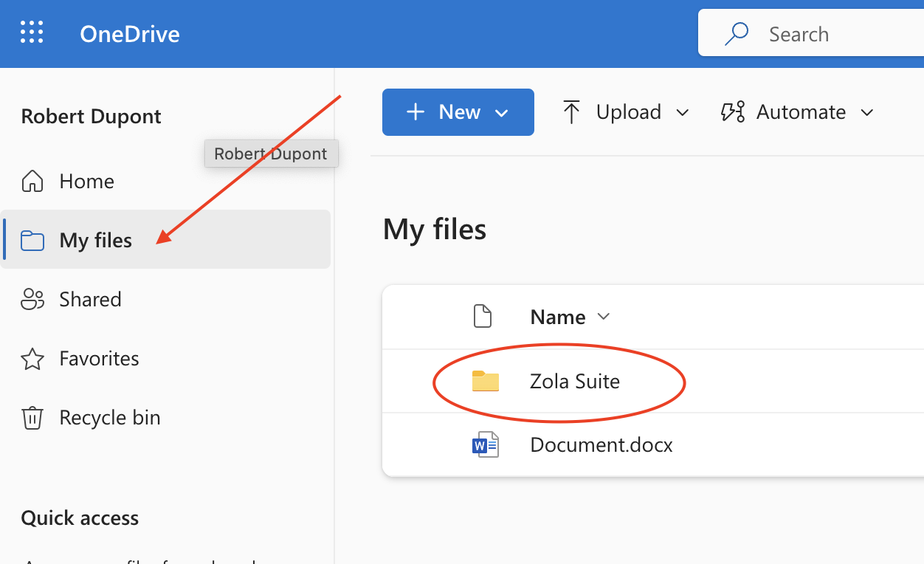The width and height of the screenshot is (924, 564).
Task: Expand the New button chevron
Action: (502, 113)
